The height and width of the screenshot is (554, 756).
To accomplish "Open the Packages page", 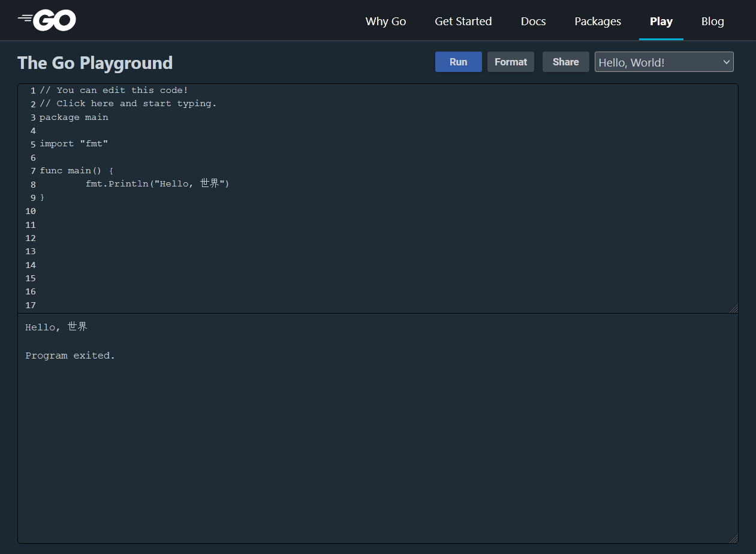I will (x=598, y=21).
